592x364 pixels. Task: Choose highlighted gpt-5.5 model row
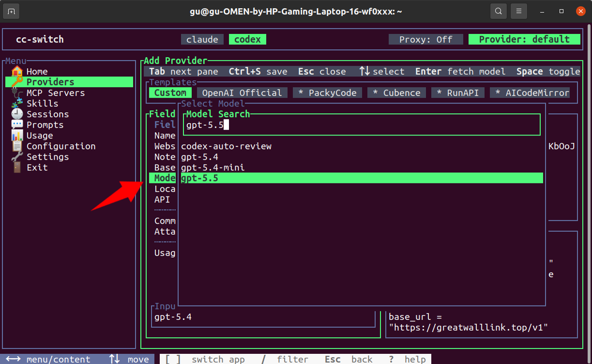(362, 178)
